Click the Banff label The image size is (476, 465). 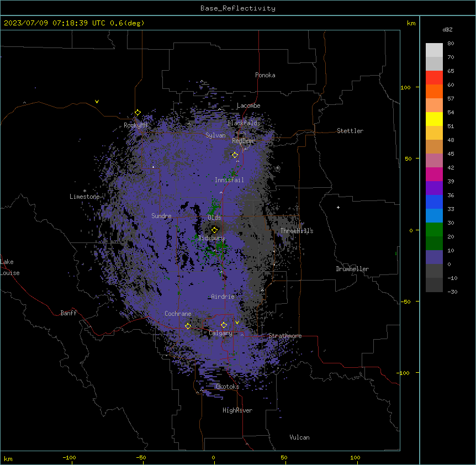pos(68,313)
